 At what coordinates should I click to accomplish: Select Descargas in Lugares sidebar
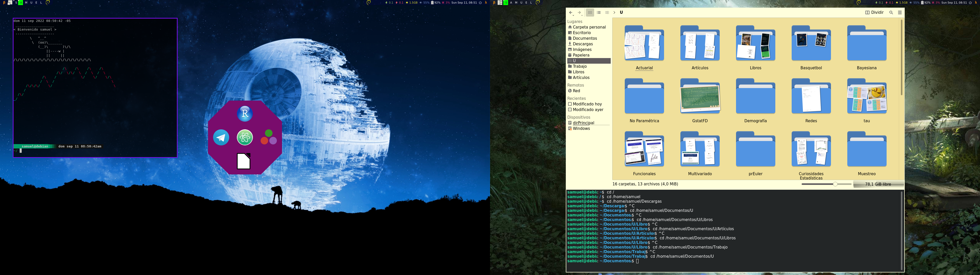pyautogui.click(x=582, y=44)
